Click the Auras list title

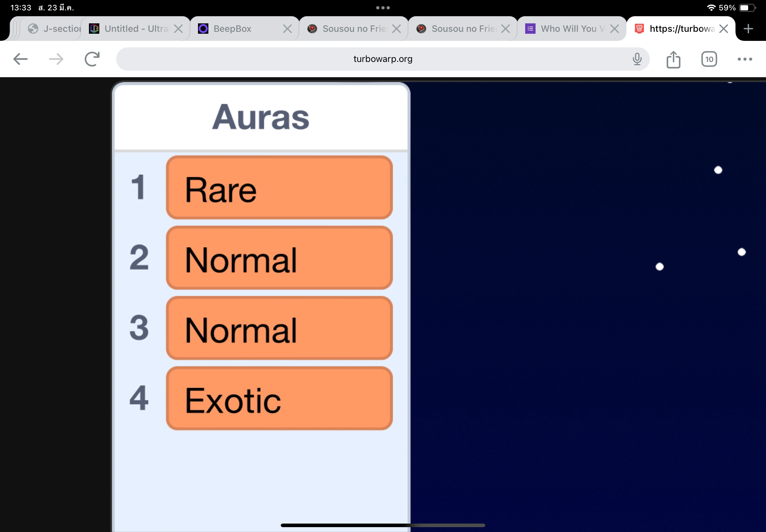tap(261, 117)
